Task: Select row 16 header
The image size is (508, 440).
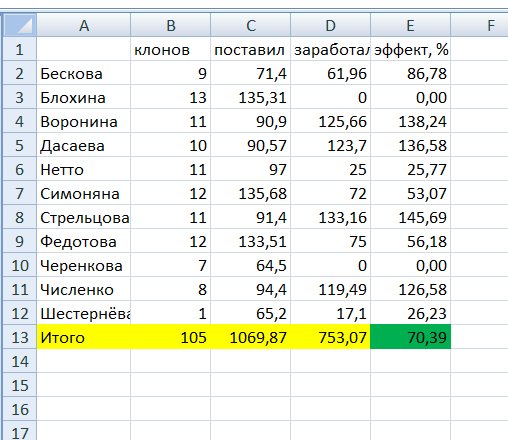Action: tap(20, 409)
